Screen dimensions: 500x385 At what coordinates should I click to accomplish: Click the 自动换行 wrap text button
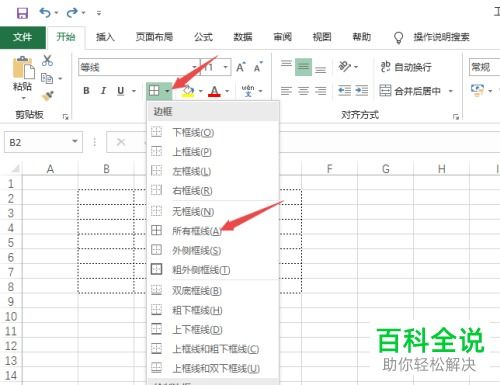406,67
